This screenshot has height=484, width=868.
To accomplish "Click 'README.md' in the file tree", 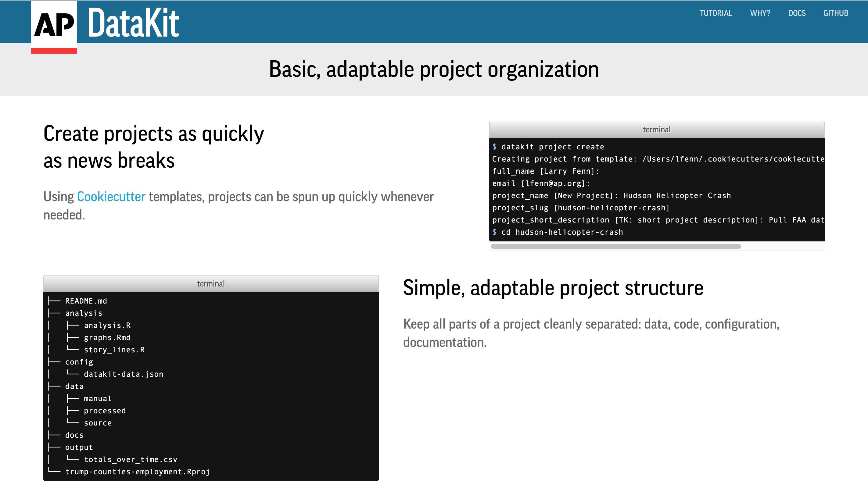I will (86, 301).
